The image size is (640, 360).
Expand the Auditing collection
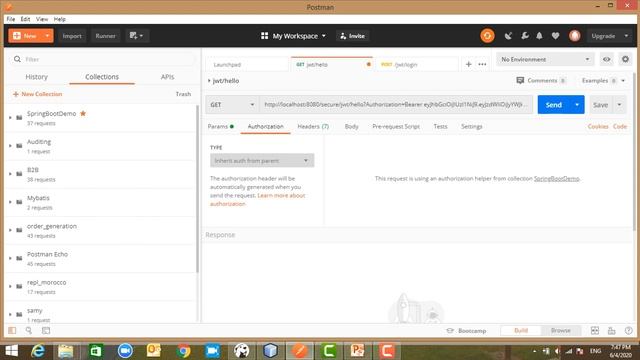pyautogui.click(x=10, y=146)
